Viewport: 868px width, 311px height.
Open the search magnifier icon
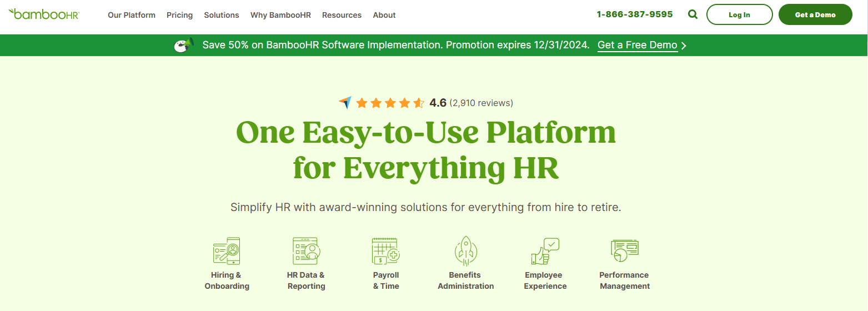coord(693,14)
